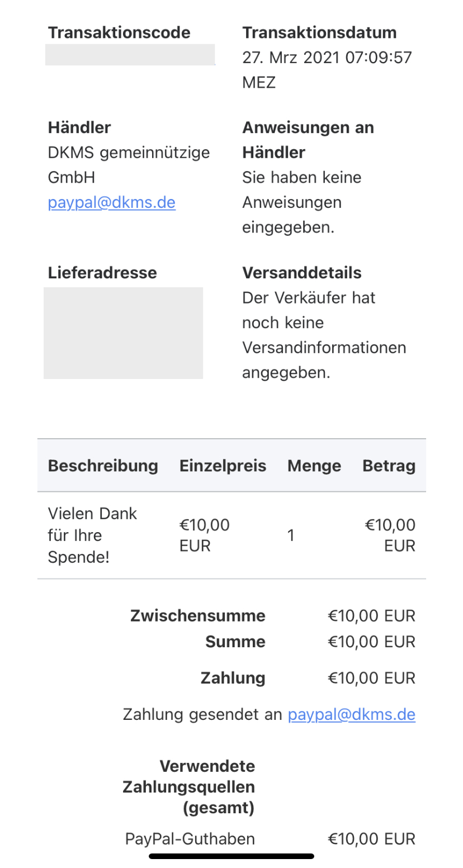The image size is (463, 868).
Task: Tap the Versanddetails heading
Action: [x=301, y=273]
